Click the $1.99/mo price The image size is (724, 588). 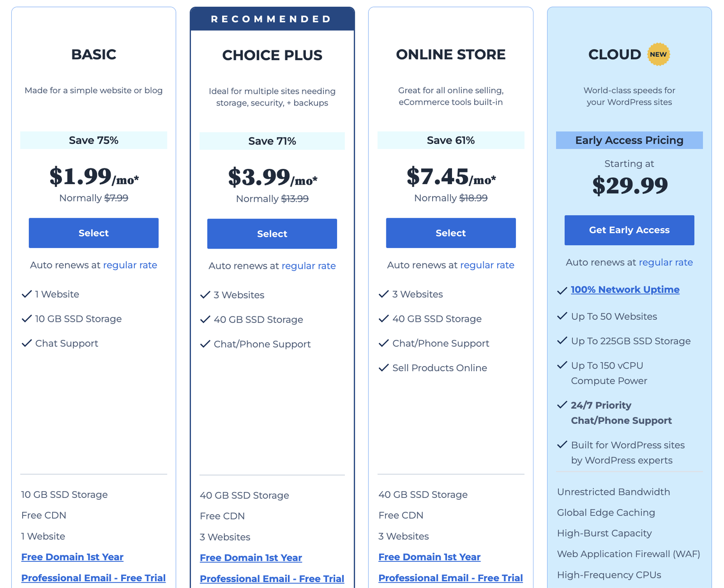coord(94,176)
